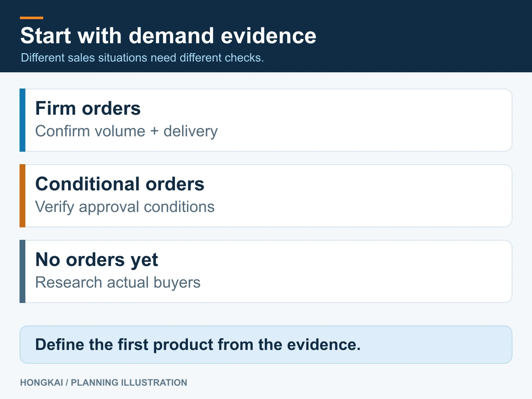Select the Conditional orders card
Screen dimensions: 532x399
tap(266, 196)
